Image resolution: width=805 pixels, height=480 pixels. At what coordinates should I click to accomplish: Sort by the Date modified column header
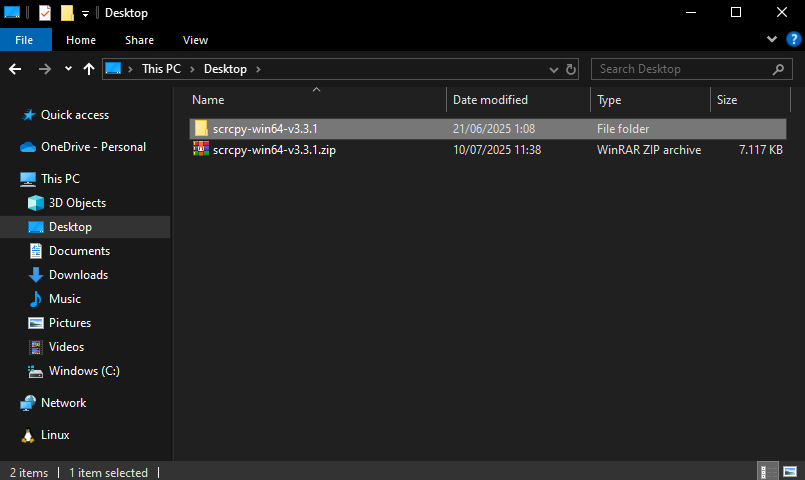(490, 100)
